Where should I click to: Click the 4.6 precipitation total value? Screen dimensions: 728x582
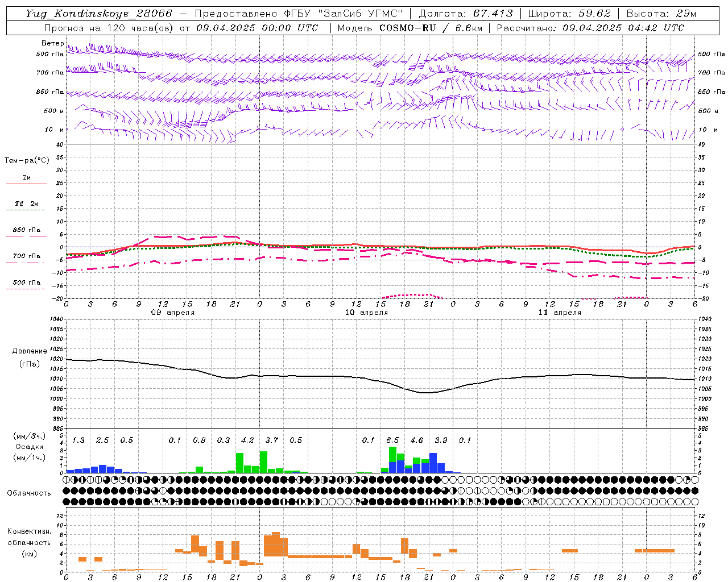click(417, 440)
